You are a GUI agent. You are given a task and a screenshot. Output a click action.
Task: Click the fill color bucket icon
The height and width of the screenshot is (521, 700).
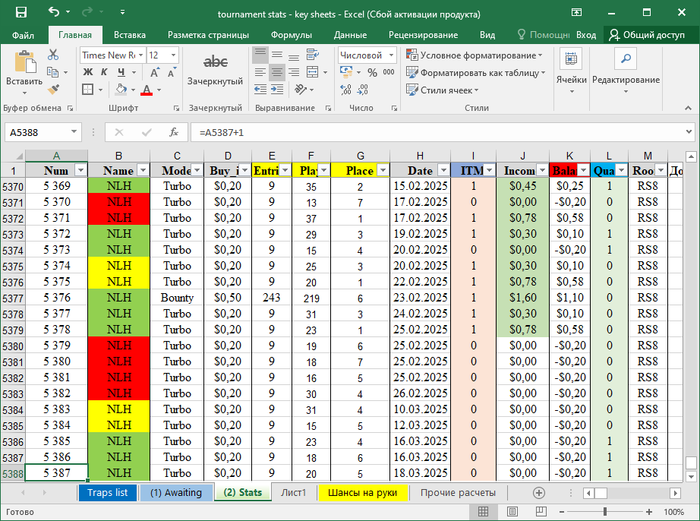pyautogui.click(x=121, y=90)
